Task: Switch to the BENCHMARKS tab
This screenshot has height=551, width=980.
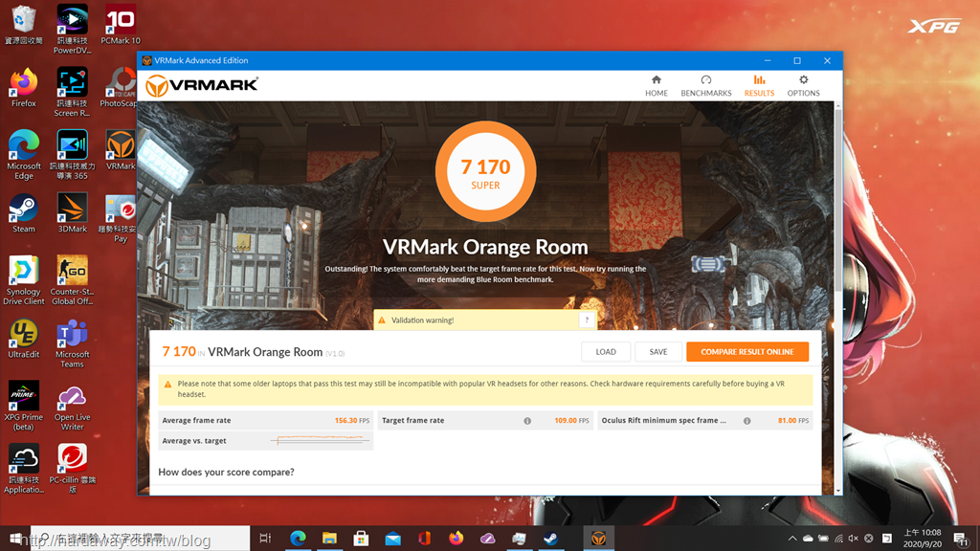Action: (x=705, y=85)
